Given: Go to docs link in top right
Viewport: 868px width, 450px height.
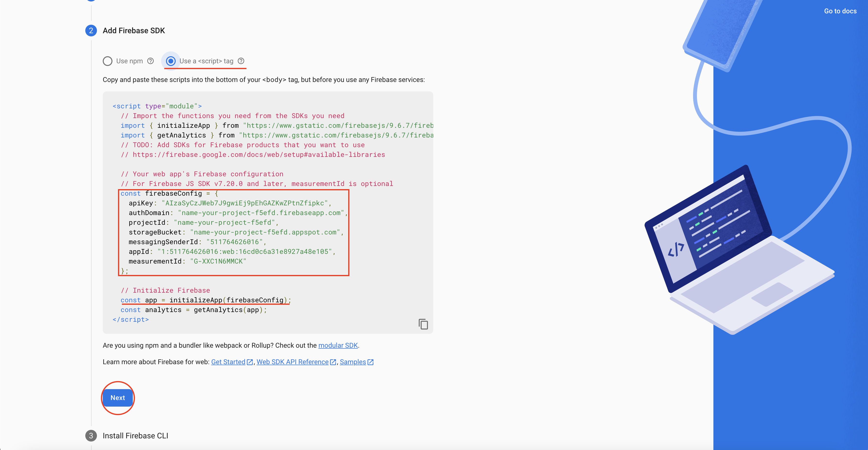Looking at the screenshot, I should (840, 11).
